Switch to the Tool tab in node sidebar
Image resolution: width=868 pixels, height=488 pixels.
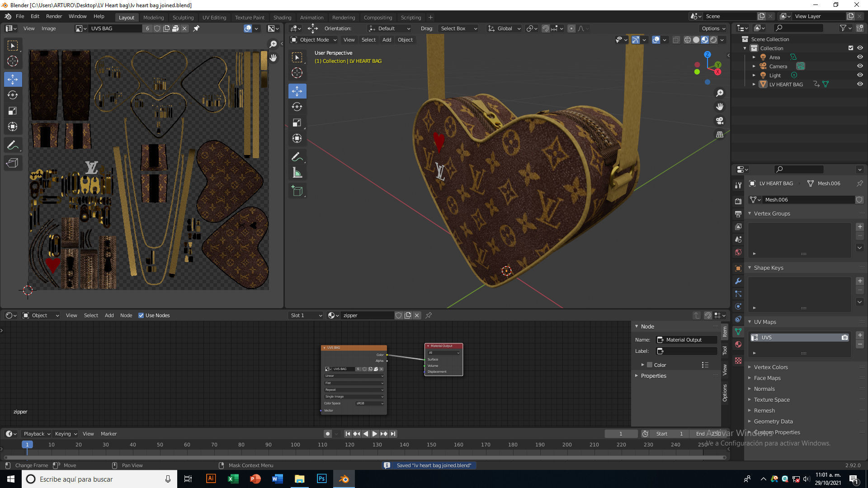tap(725, 350)
